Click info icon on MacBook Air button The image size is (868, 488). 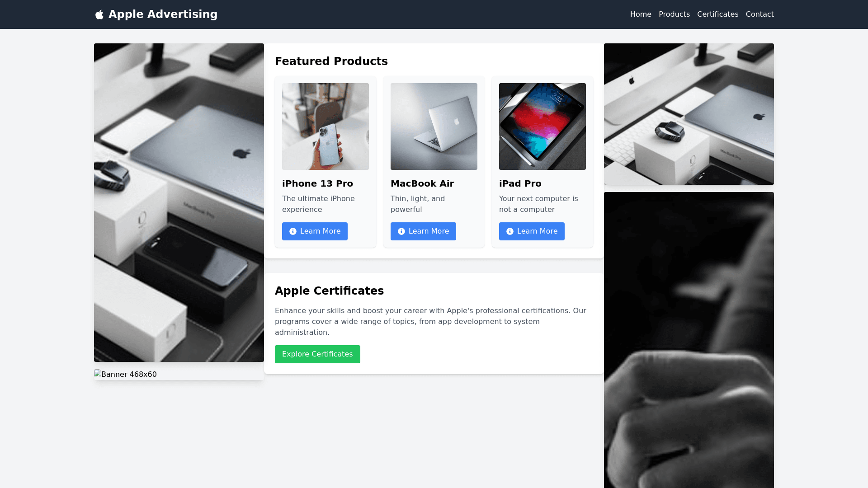(401, 231)
